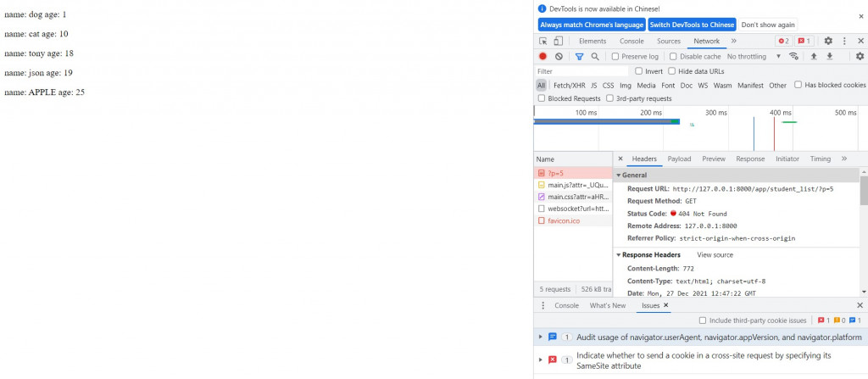Show more request detail tabs chevron

coord(844,159)
